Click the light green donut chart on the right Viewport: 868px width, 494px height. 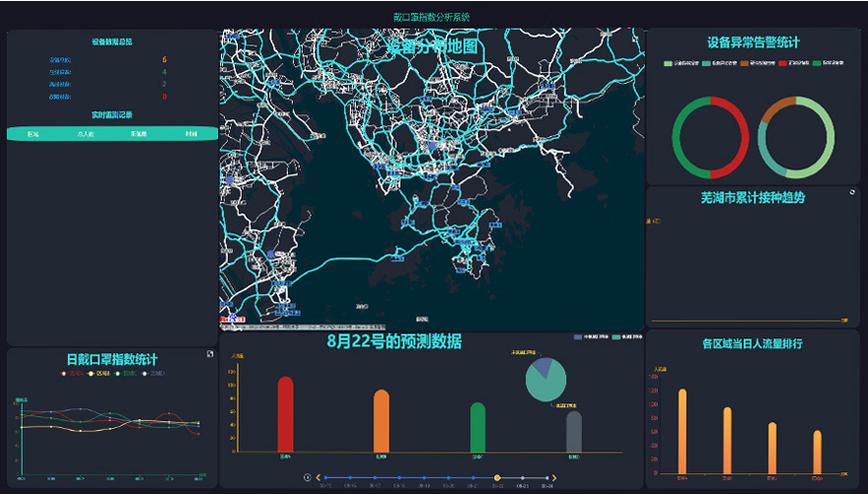pos(797,136)
